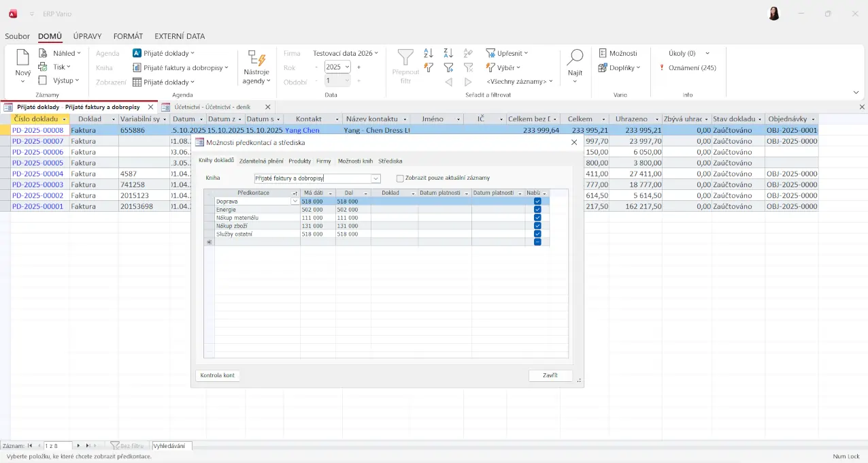Viewport: 868px width, 463px height.
Task: Click the Nový new record icon
Action: (22, 59)
